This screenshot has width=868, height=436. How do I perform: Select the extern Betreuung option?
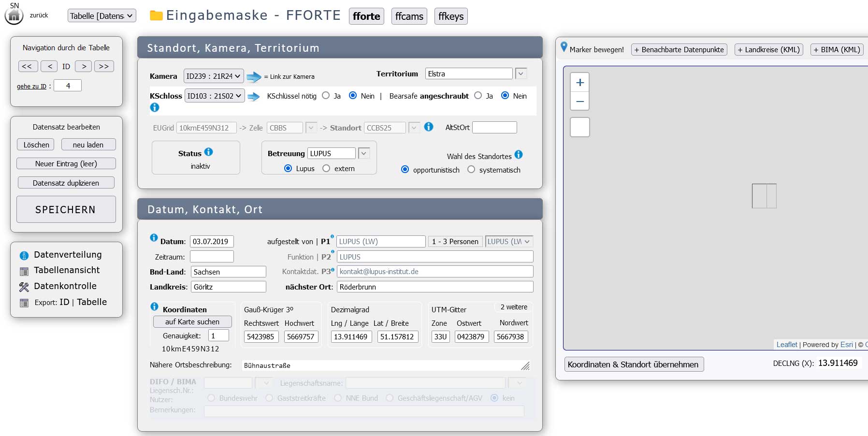tap(326, 168)
